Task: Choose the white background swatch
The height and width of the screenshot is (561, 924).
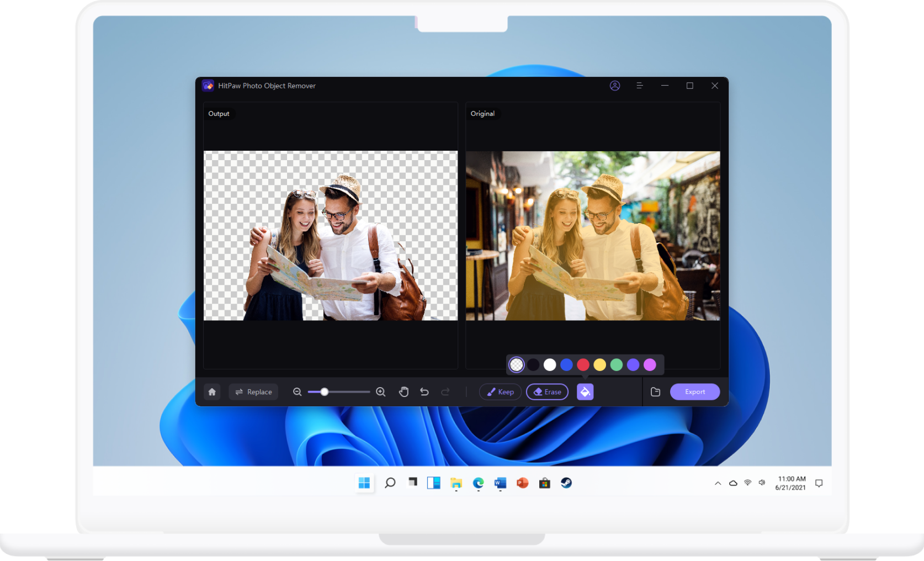Action: click(550, 364)
